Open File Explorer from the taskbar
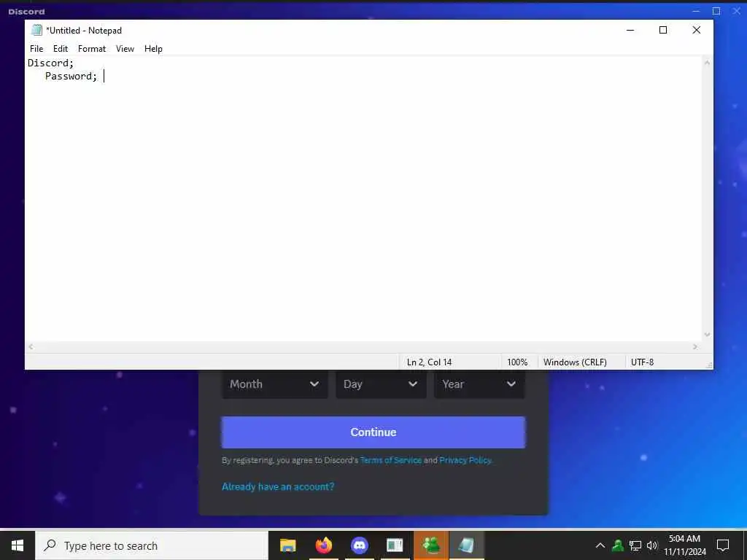 pyautogui.click(x=287, y=545)
